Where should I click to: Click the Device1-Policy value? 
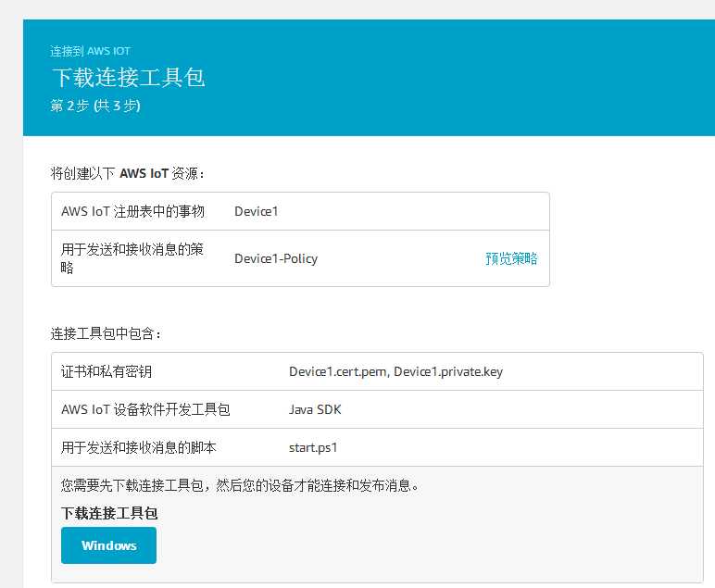[x=276, y=258]
